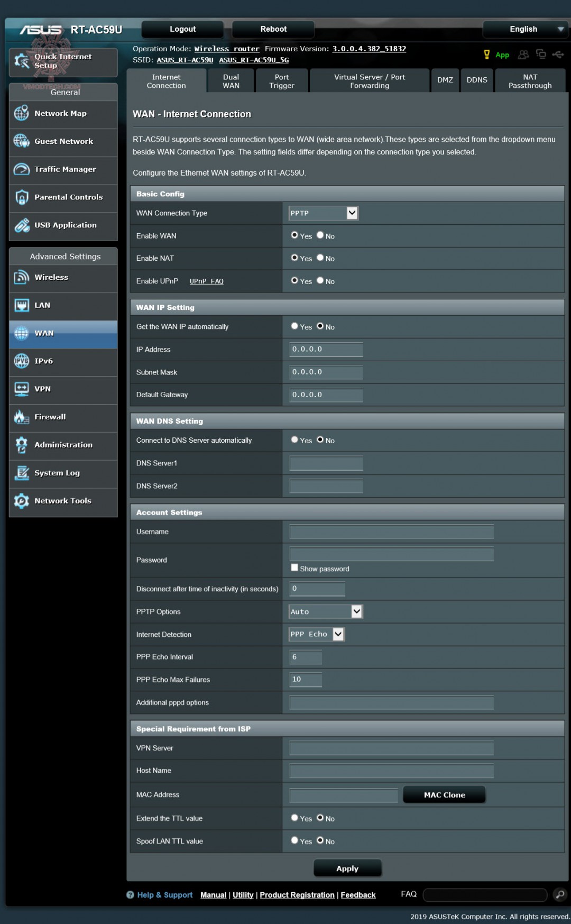571x924 pixels.
Task: Select Yes for Spoof LAN TTL value
Action: (294, 841)
